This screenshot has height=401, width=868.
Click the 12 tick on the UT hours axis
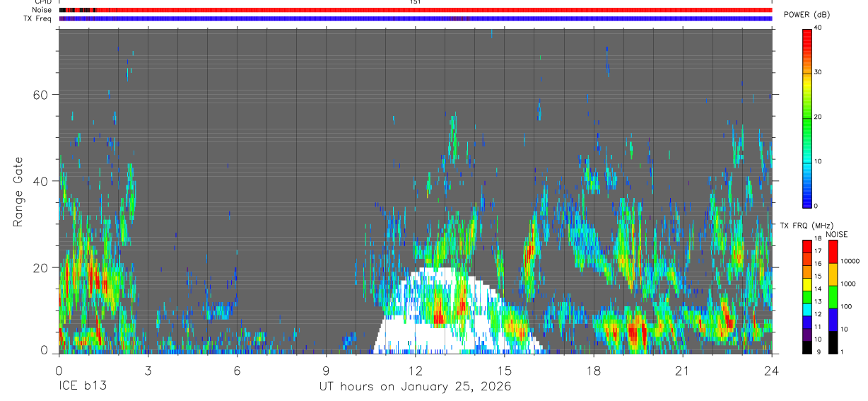tap(416, 370)
